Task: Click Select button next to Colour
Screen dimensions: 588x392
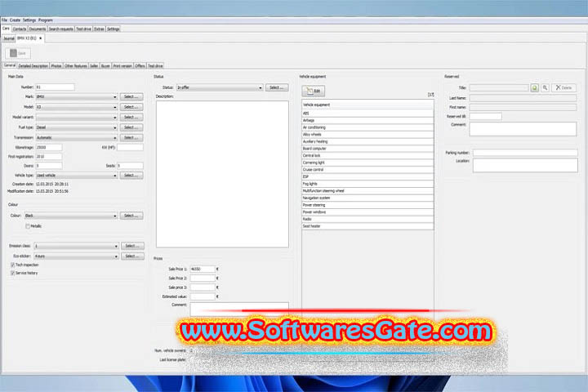Action: coord(131,216)
